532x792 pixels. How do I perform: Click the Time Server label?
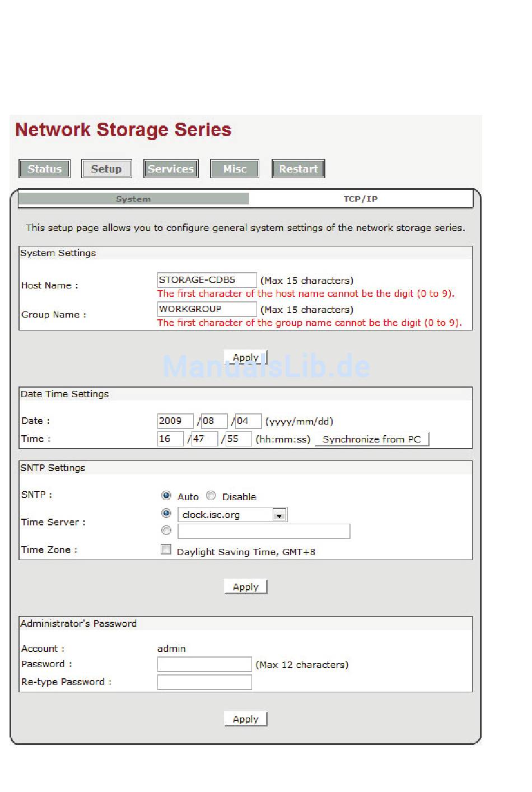[x=53, y=522]
